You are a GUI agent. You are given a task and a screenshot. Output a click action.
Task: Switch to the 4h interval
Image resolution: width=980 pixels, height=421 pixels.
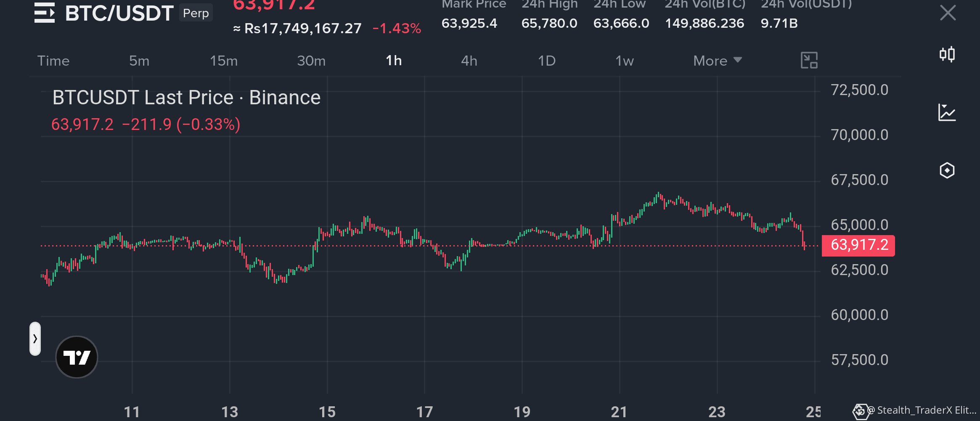[469, 61]
